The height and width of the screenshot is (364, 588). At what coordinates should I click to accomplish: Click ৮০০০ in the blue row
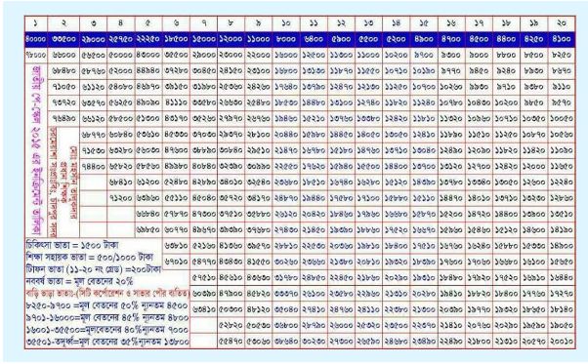click(286, 39)
